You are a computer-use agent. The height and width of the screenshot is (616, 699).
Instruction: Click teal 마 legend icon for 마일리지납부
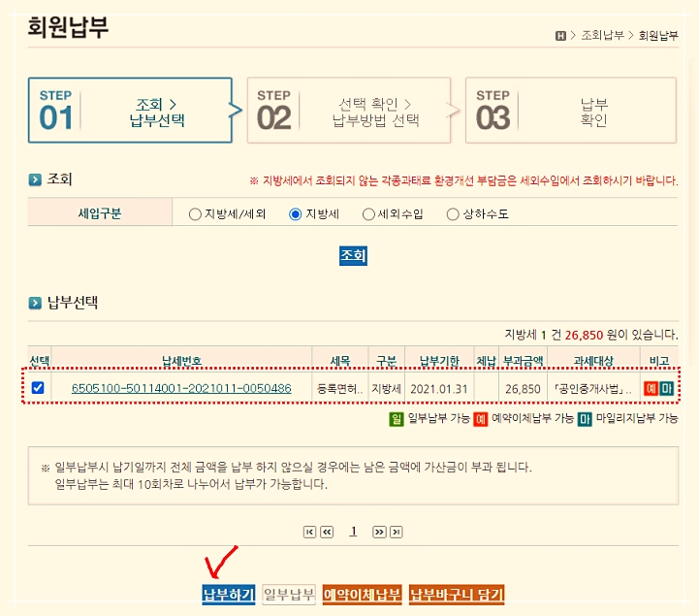(x=585, y=419)
